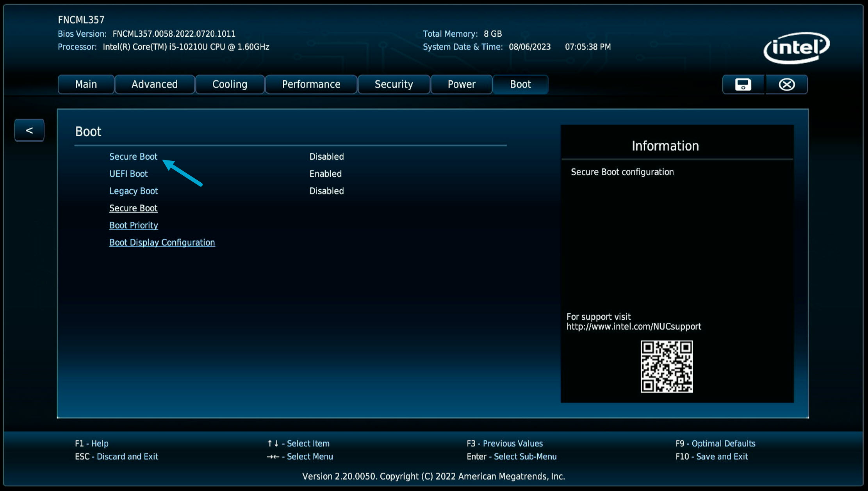
Task: Click F9 Optimal Defaults label
Action: (x=715, y=443)
